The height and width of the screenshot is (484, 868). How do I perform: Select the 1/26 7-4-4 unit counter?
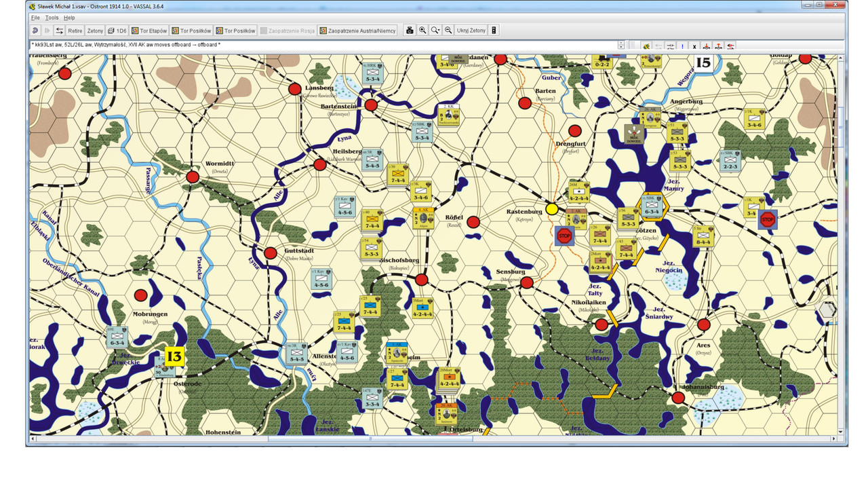[x=599, y=235]
